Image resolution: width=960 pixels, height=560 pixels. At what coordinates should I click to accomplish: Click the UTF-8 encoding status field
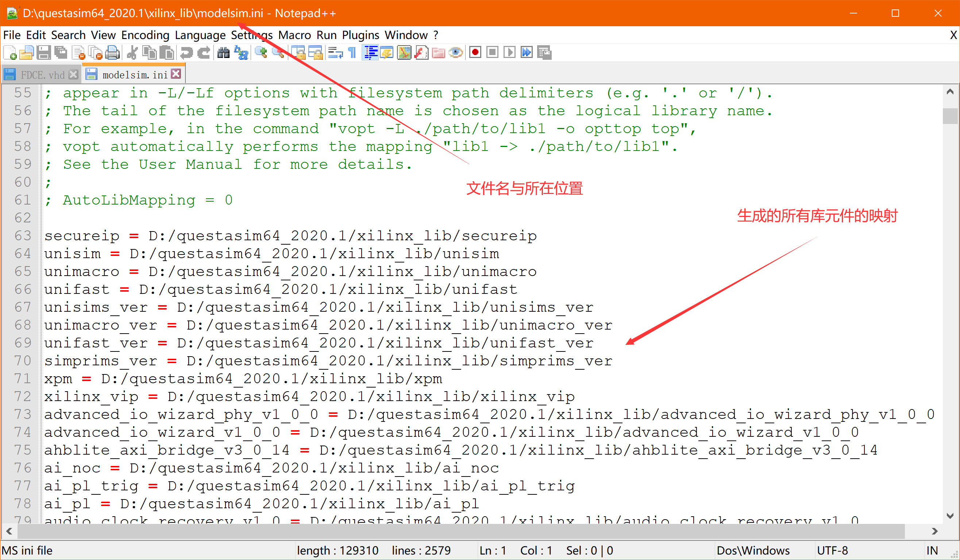(832, 551)
